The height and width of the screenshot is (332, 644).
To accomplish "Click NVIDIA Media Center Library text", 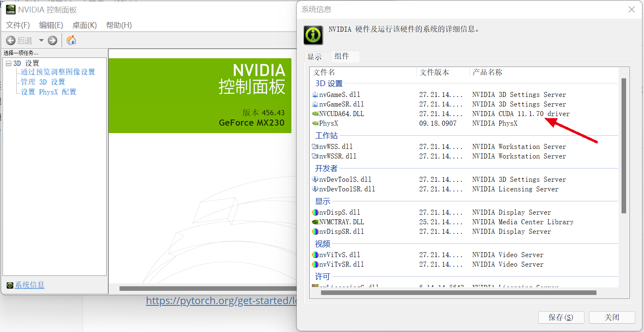I will 523,222.
